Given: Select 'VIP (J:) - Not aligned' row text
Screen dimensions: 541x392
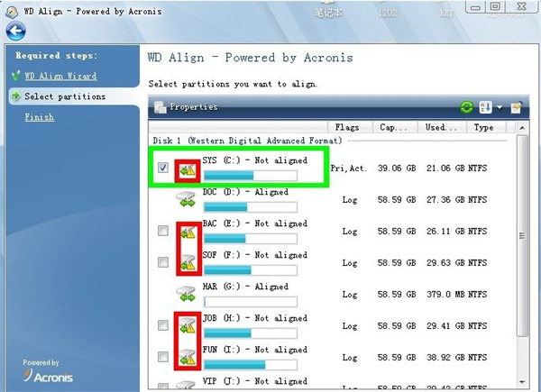Looking at the screenshot, I should coord(254,381).
